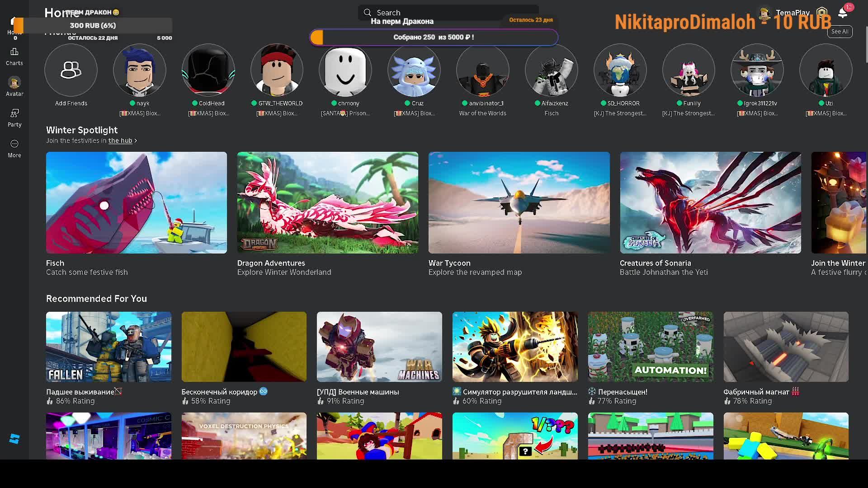Open Creatures of Sonaria thumbnail
This screenshot has width=868, height=488.
coord(710,202)
